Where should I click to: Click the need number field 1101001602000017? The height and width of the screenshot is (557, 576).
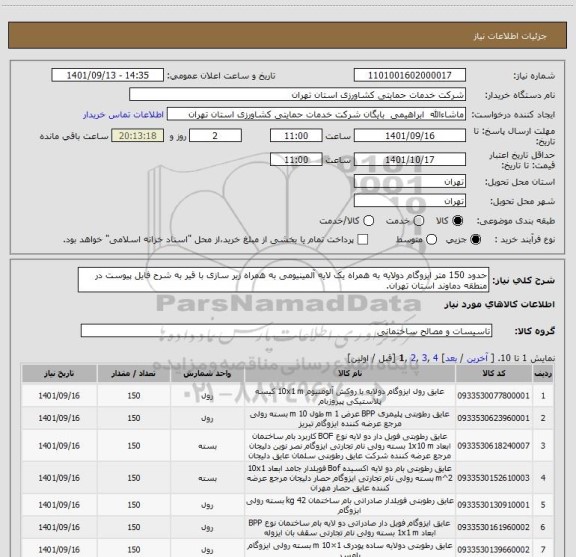(410, 75)
